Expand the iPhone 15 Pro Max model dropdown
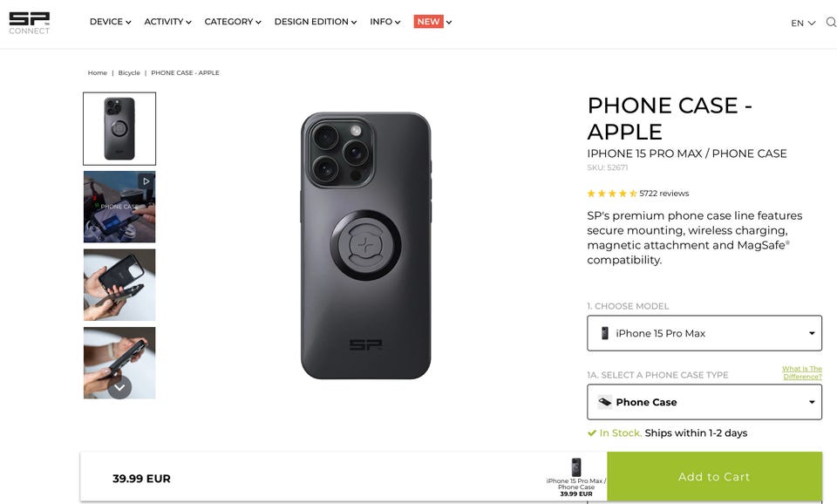This screenshot has width=837, height=504. pyautogui.click(x=704, y=333)
